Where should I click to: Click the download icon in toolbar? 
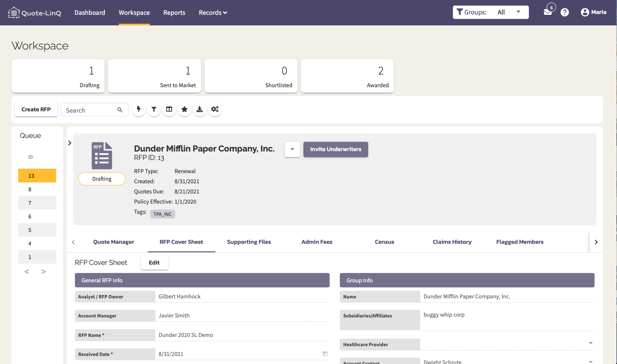click(200, 110)
